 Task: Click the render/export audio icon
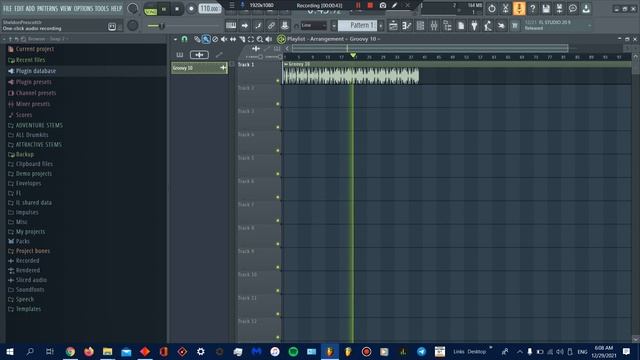click(560, 9)
